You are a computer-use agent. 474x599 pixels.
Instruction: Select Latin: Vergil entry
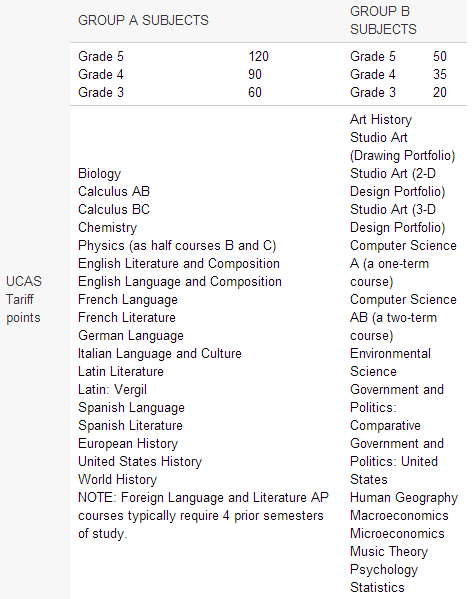[112, 390]
